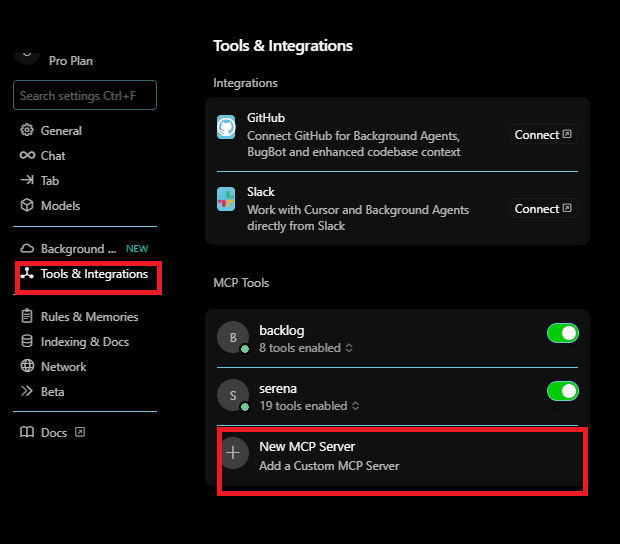Click the Models cube icon
Screen dimensions: 620x544
tap(27, 205)
